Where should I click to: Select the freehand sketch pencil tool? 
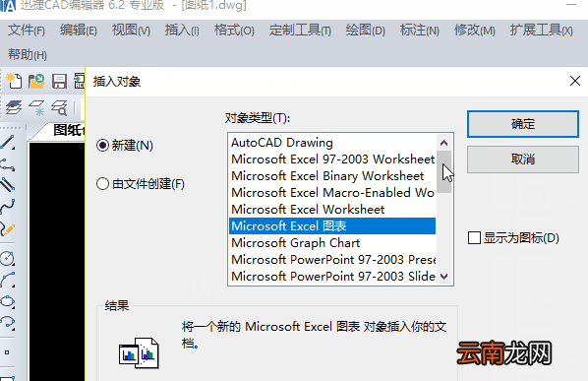8,228
